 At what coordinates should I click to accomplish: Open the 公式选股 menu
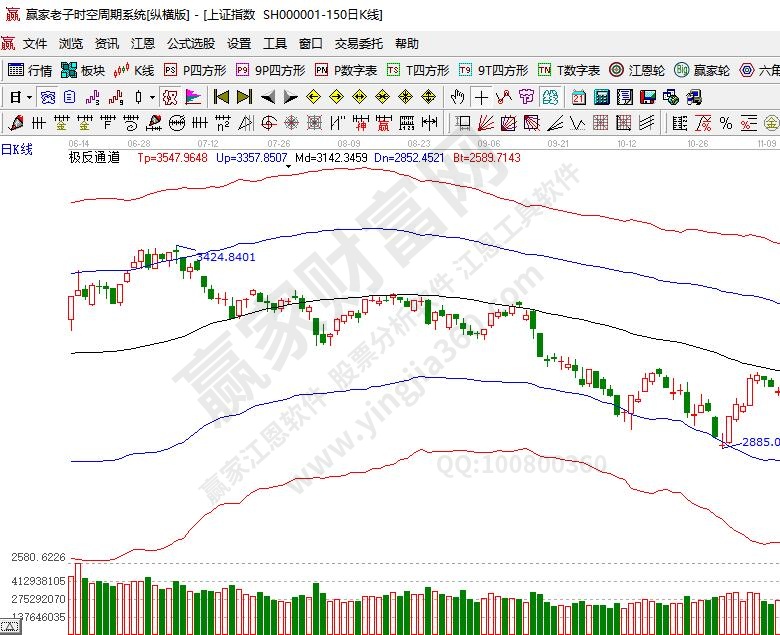click(x=190, y=44)
